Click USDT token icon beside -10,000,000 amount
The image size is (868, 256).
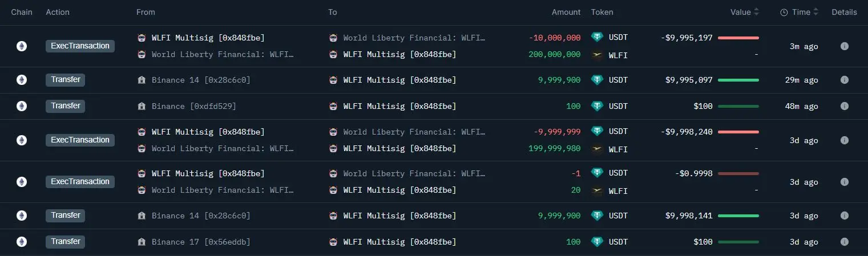pos(597,38)
